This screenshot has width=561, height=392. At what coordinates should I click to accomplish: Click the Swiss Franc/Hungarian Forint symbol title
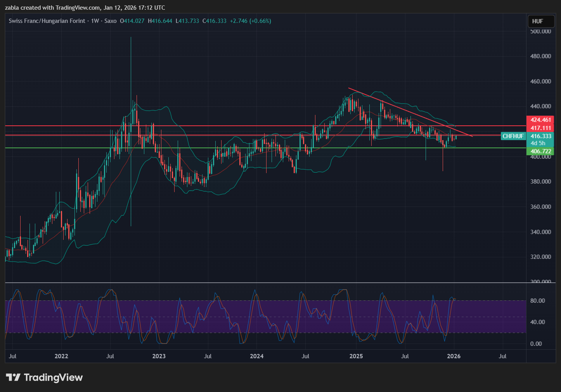[x=47, y=21]
